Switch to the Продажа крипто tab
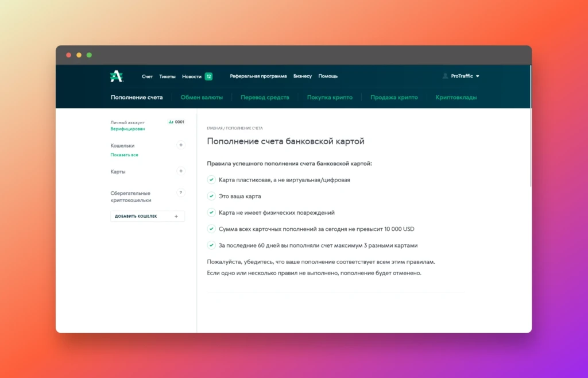 coord(394,98)
